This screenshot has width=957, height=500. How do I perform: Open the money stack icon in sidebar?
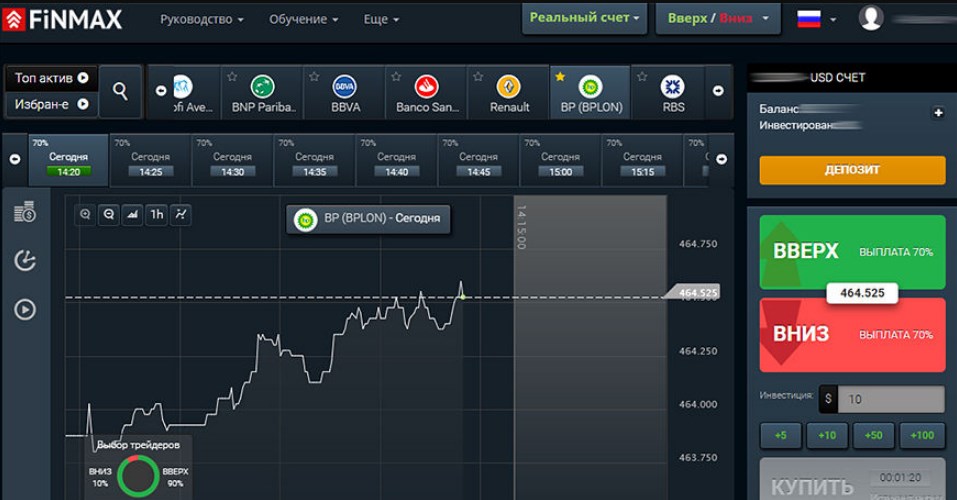25,212
